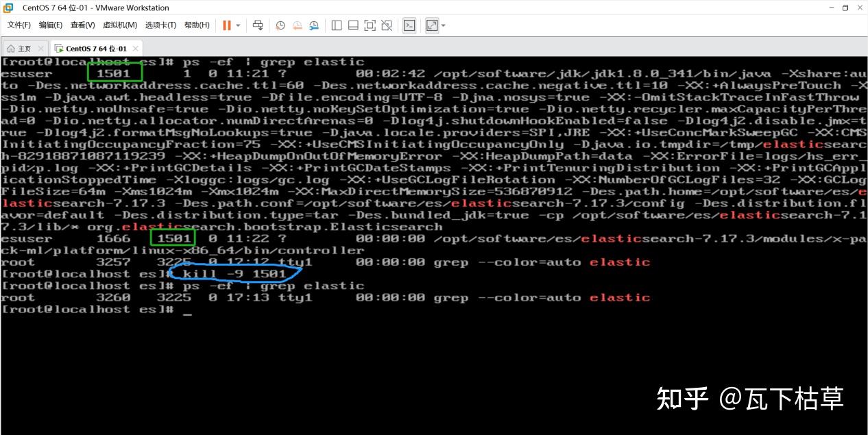Revert the VM to its latest snapshot
868x435 pixels.
pos(297,25)
